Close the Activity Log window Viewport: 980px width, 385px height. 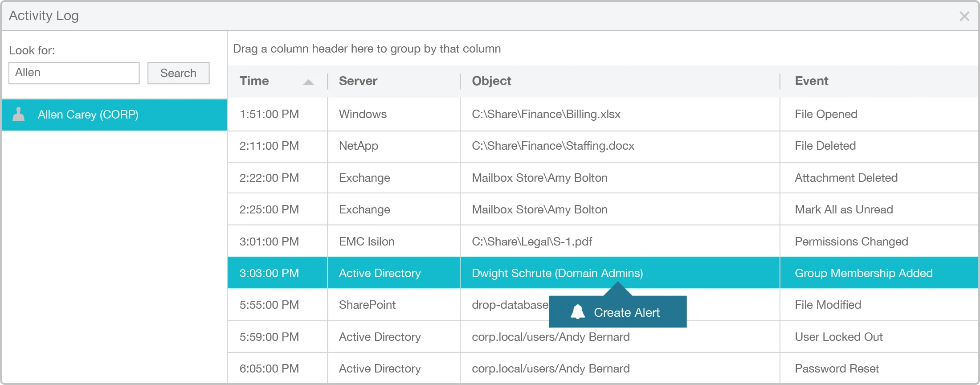coord(964,16)
